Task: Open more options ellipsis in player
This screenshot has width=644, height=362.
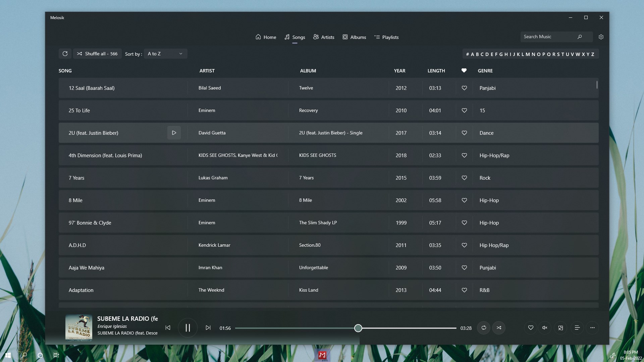Action: pos(592,328)
